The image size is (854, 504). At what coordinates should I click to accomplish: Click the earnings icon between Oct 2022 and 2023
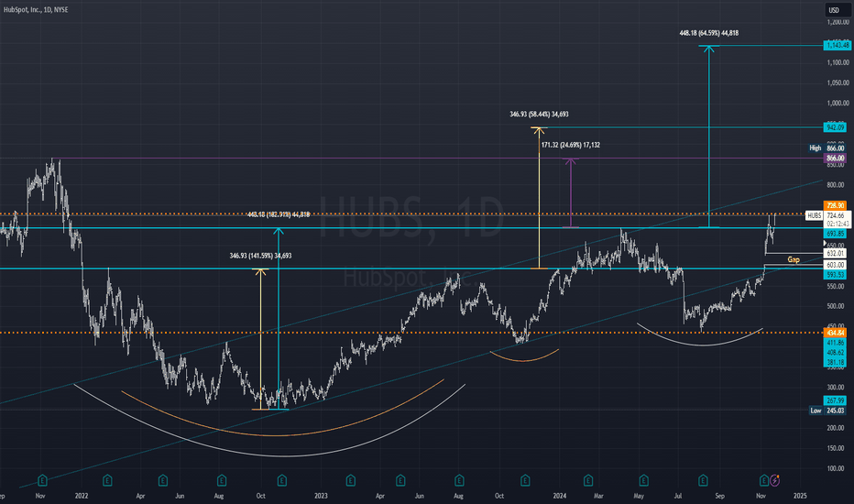[281, 480]
